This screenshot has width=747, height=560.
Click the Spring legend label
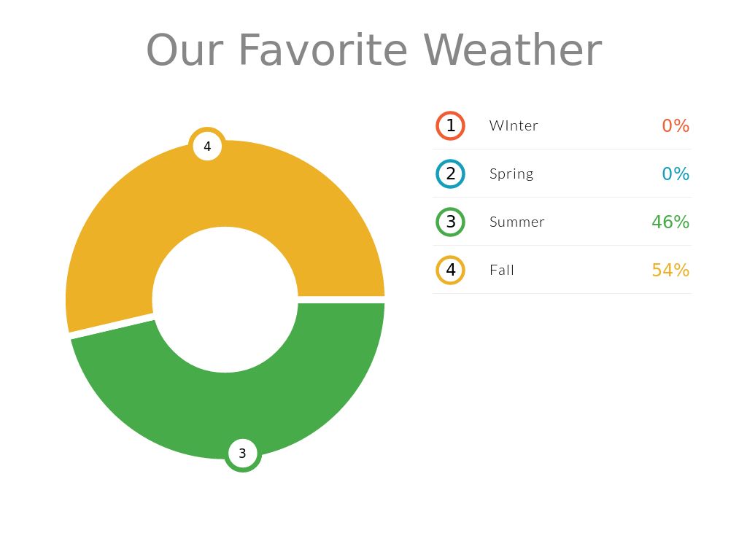(511, 174)
